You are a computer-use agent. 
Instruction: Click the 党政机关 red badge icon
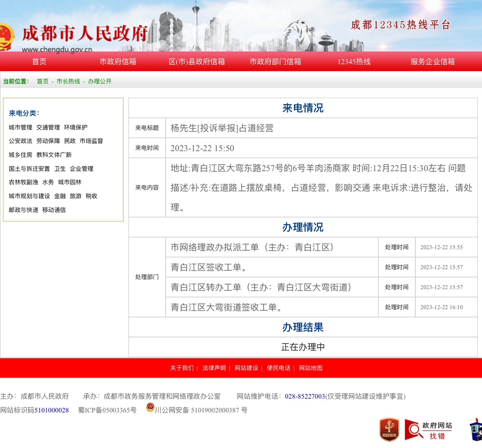pos(389,430)
